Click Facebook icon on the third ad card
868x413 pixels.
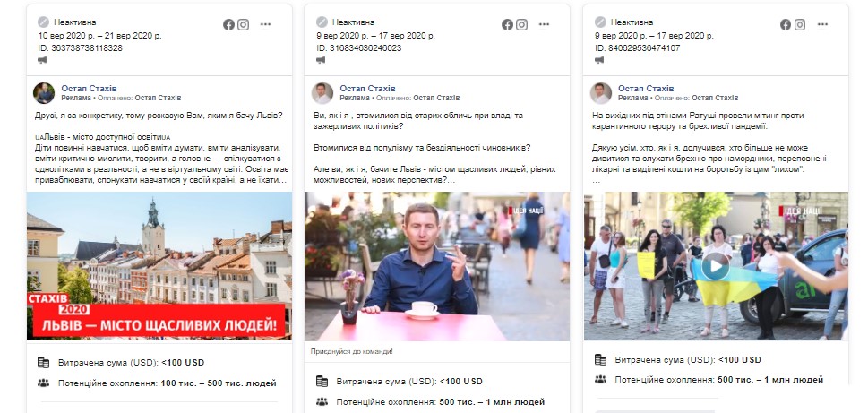coord(786,24)
